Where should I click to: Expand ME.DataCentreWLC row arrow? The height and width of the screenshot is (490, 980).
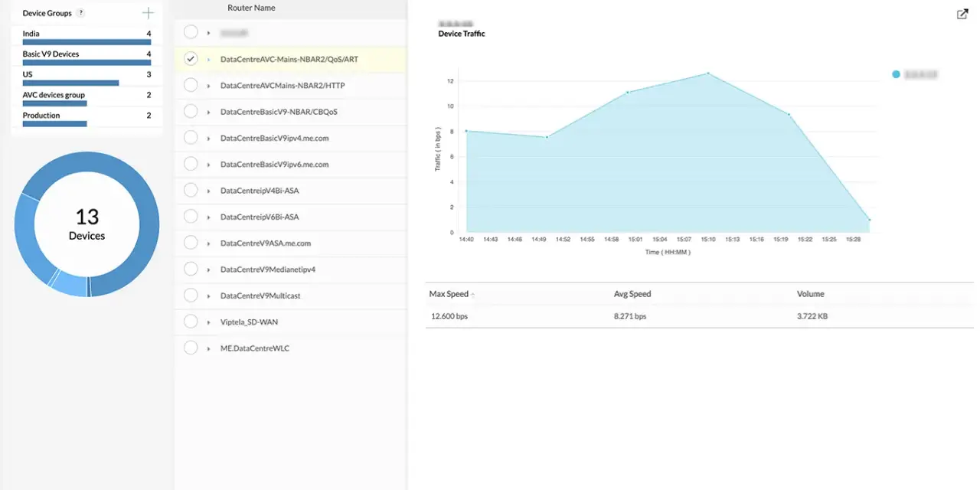208,348
